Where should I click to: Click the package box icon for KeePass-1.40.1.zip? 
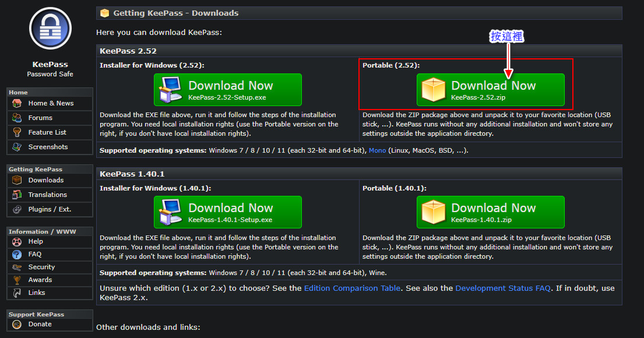(x=433, y=212)
